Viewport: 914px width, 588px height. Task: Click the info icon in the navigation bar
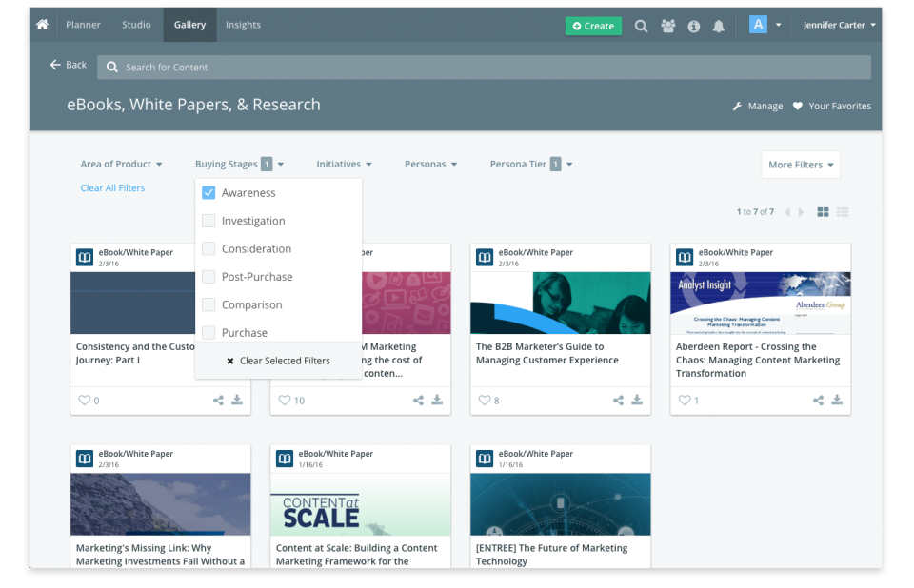click(693, 25)
